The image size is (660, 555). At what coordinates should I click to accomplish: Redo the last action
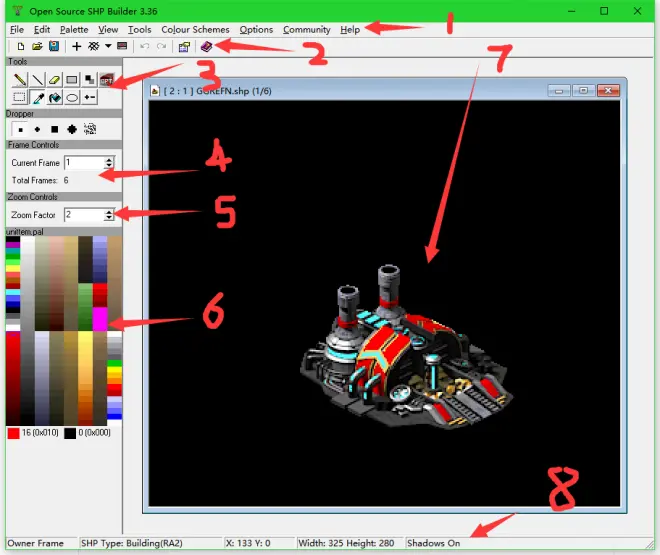(161, 46)
